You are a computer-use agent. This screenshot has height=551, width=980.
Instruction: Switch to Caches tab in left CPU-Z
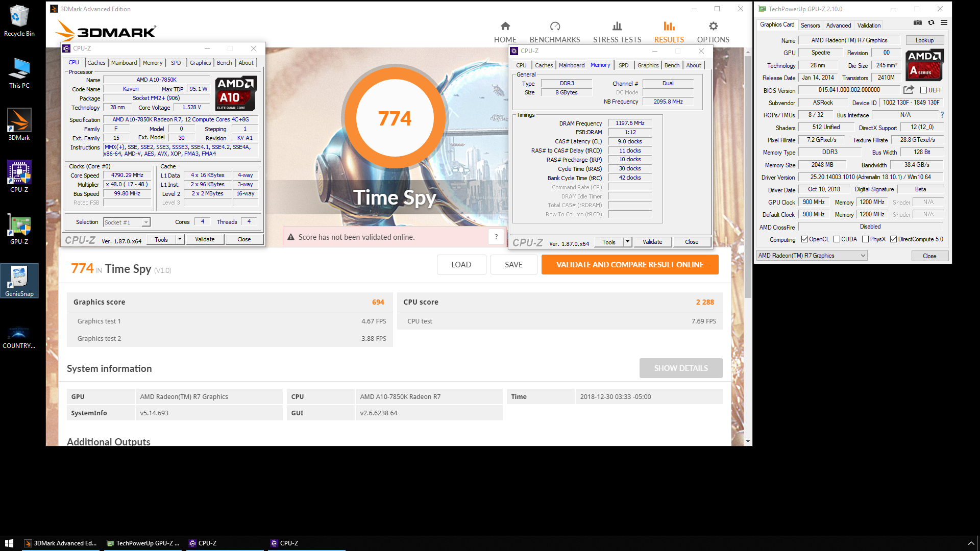(96, 63)
